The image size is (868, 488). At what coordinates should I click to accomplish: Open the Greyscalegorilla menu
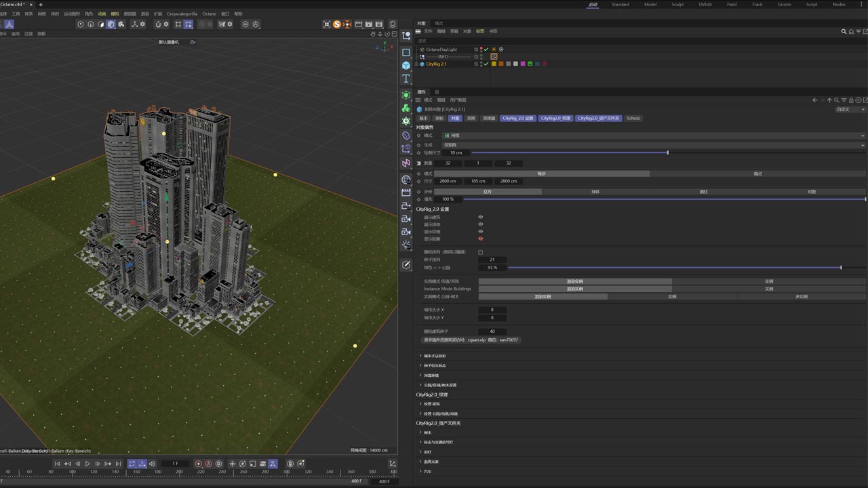point(182,14)
